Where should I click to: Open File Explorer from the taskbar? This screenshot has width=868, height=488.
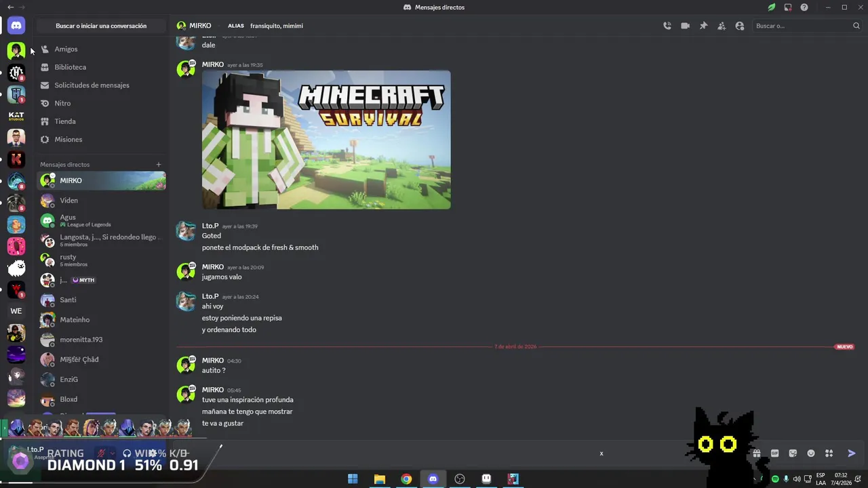(380, 479)
